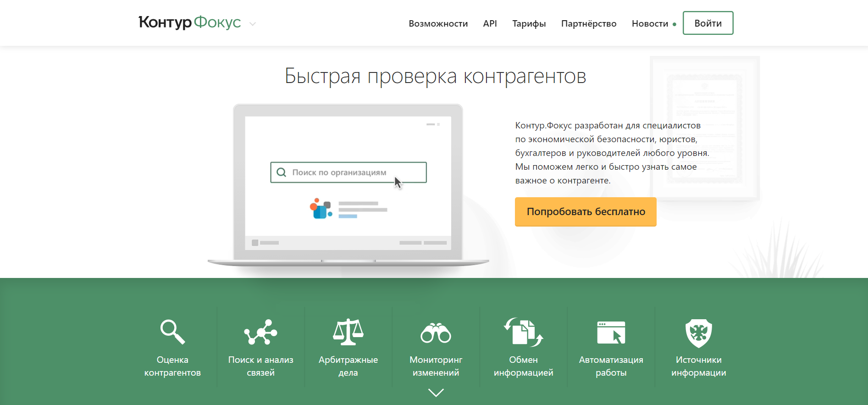Image resolution: width=868 pixels, height=405 pixels.
Task: Open the Возможности menu item
Action: [x=438, y=23]
